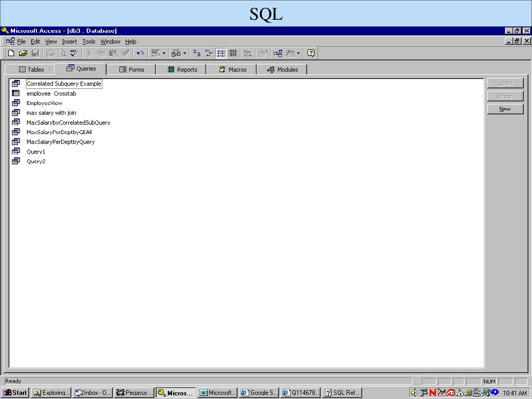Switch to SQL Ref... taskbar window
Image resolution: width=532 pixels, height=399 pixels.
[342, 393]
